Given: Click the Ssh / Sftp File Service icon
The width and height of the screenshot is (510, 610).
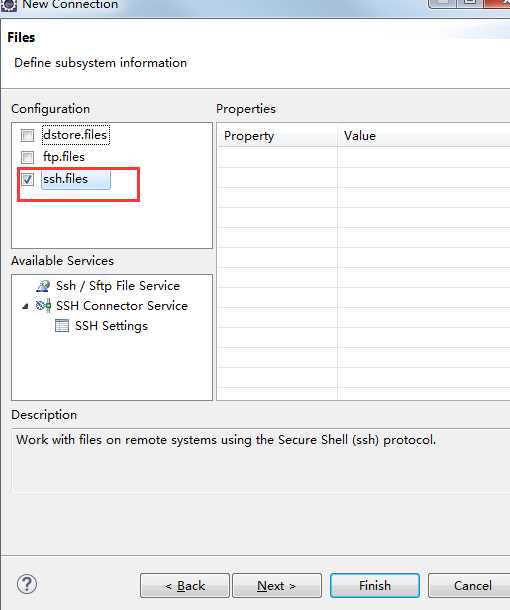Looking at the screenshot, I should click(x=43, y=286).
